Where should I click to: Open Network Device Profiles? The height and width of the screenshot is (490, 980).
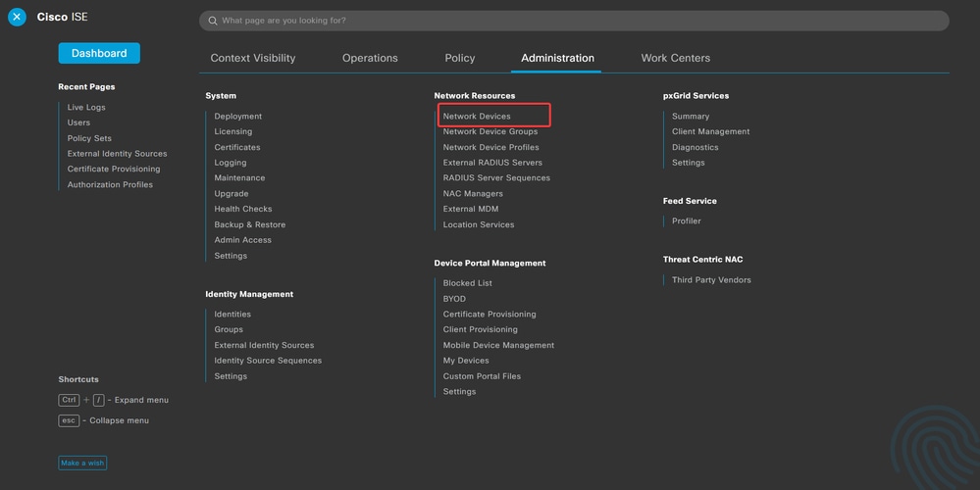click(490, 147)
